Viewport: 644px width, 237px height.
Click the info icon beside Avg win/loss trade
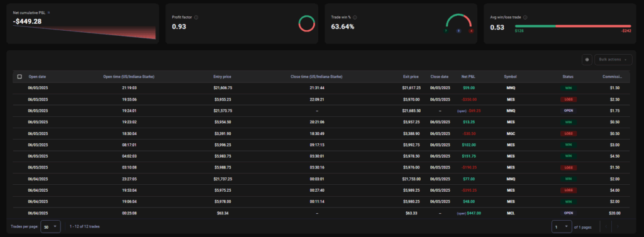tap(525, 18)
